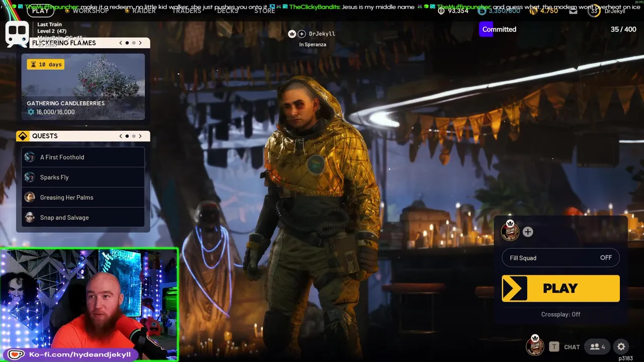Go to previous Quests page

pyautogui.click(x=121, y=136)
